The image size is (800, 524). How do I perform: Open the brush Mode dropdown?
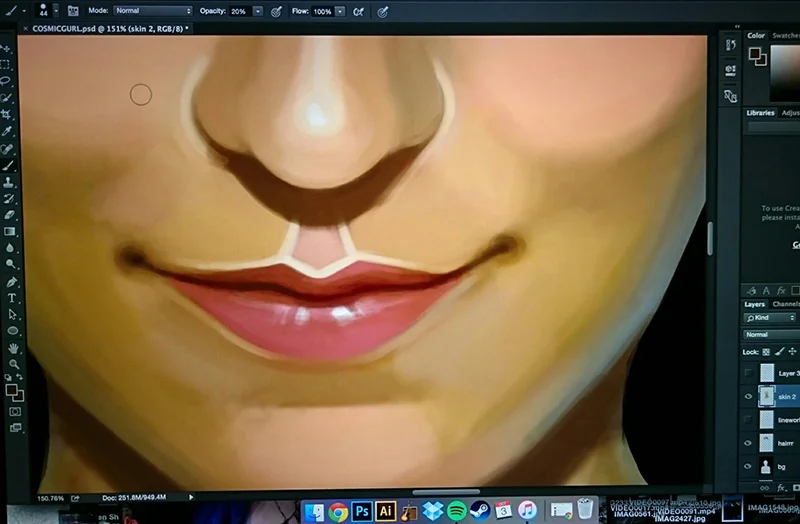(153, 11)
